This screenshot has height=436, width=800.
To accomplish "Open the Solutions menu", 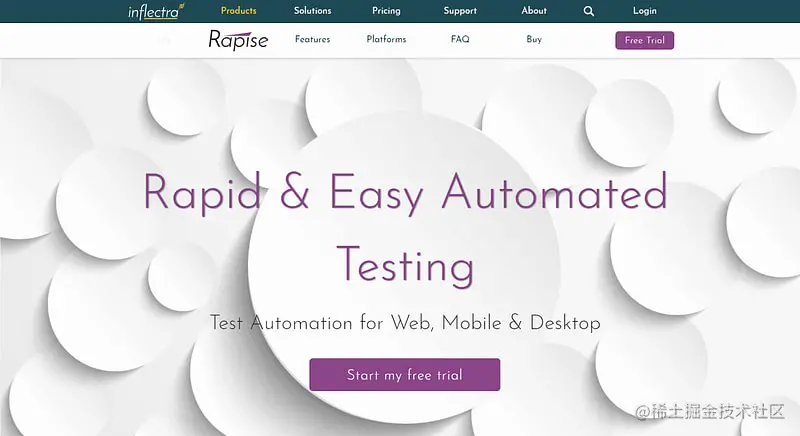I will point(312,11).
